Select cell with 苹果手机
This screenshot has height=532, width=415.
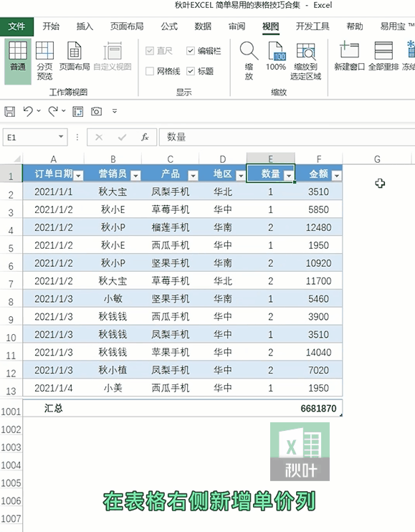(170, 352)
